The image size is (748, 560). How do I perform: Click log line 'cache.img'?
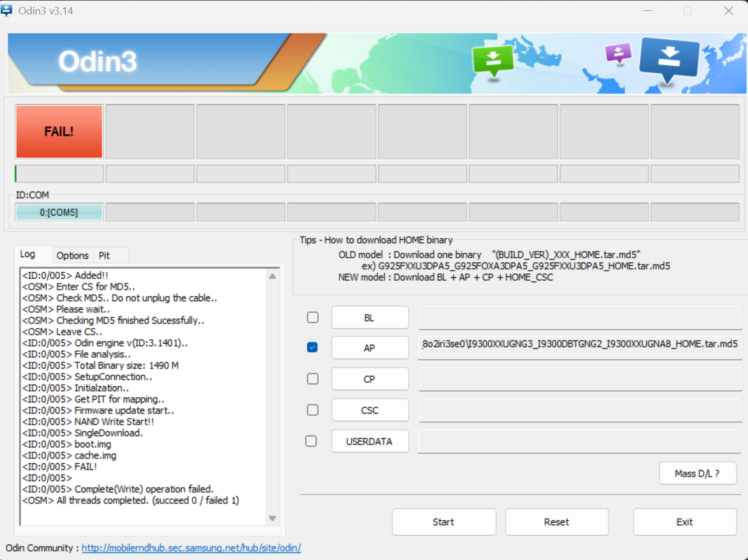coord(69,455)
